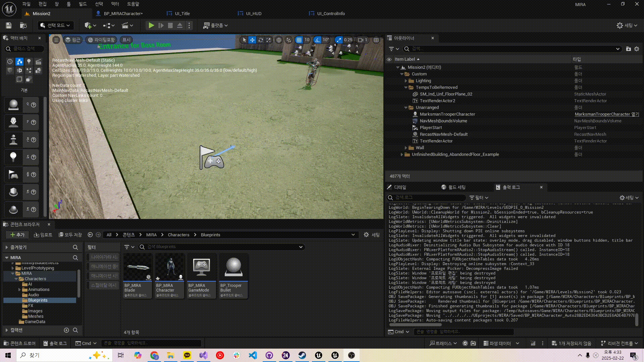
Task: Open the quick add content dropdown
Action: coord(90,25)
